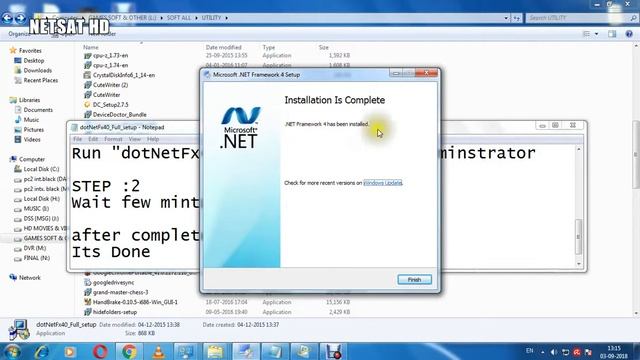The width and height of the screenshot is (640, 360).
Task: Select Downloads in Favorites
Action: point(38,70)
